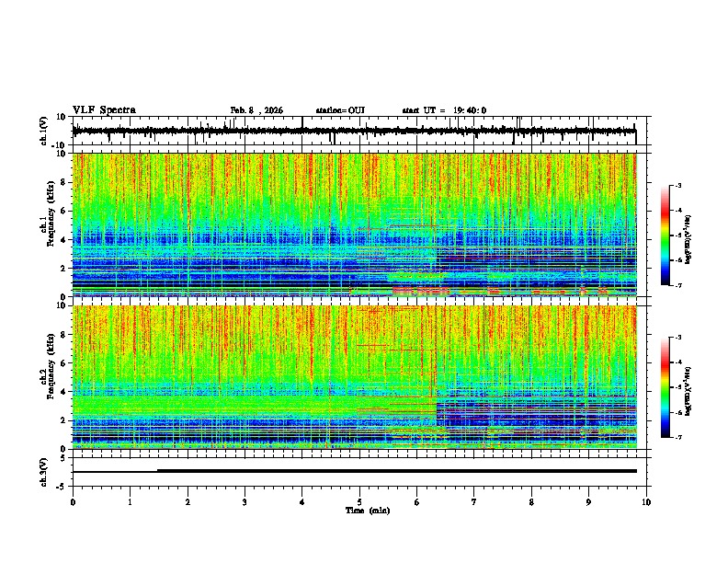Click time axis tick label '4'
Image resolution: width=728 pixels, height=563 pixels.
click(302, 502)
